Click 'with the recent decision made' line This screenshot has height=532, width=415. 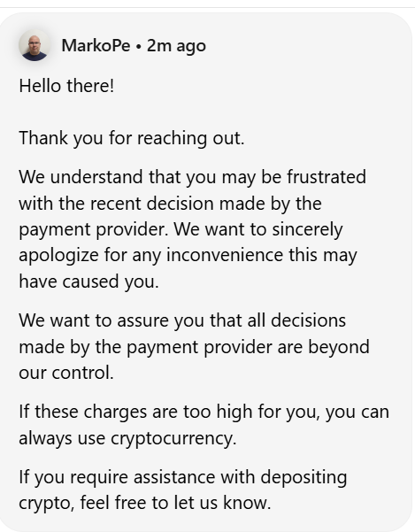pyautogui.click(x=170, y=204)
